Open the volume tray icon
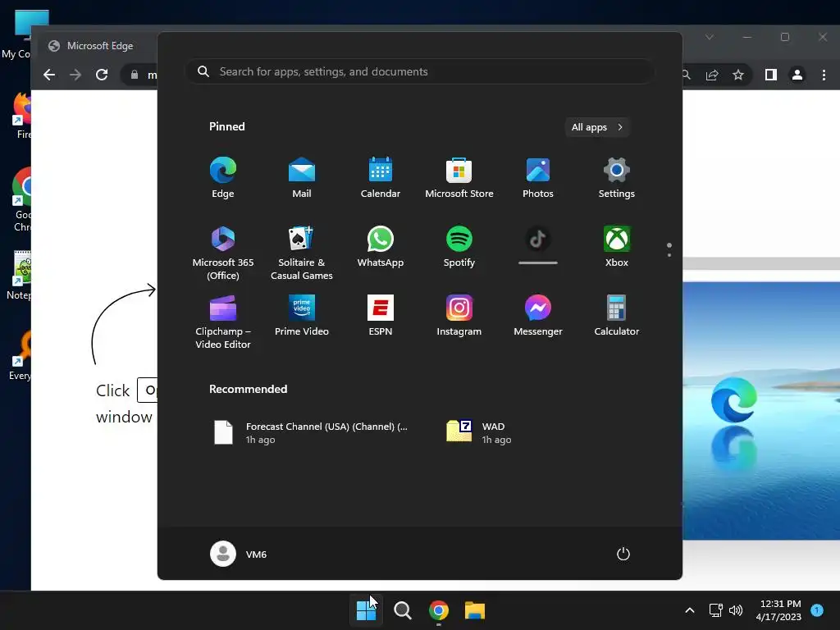Viewport: 840px width, 630px height. [x=736, y=610]
